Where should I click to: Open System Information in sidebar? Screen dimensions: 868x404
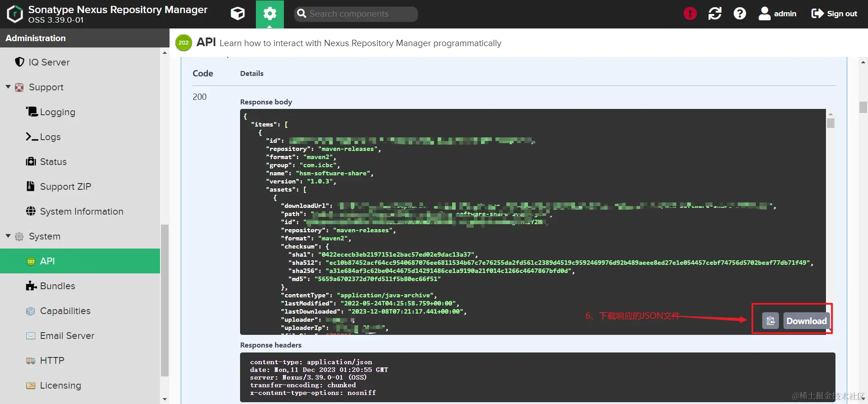(81, 211)
